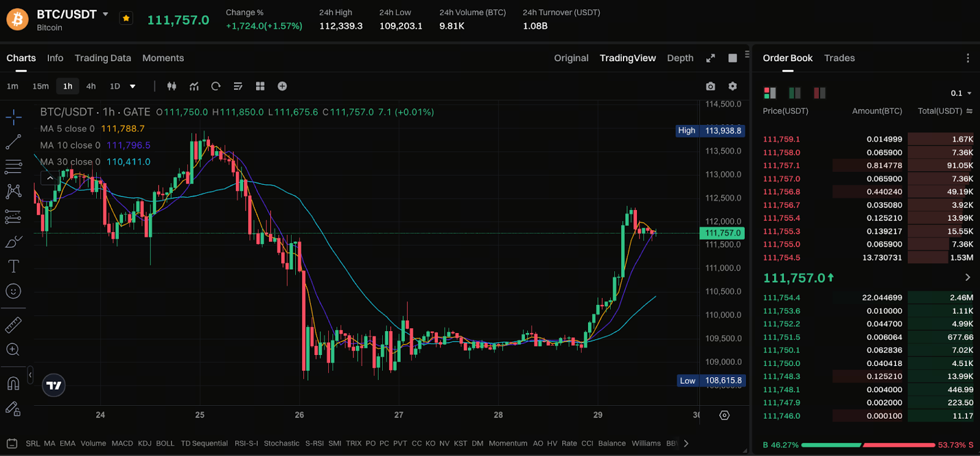This screenshot has width=980, height=456.
Task: Select the 1h timeframe
Action: click(68, 86)
